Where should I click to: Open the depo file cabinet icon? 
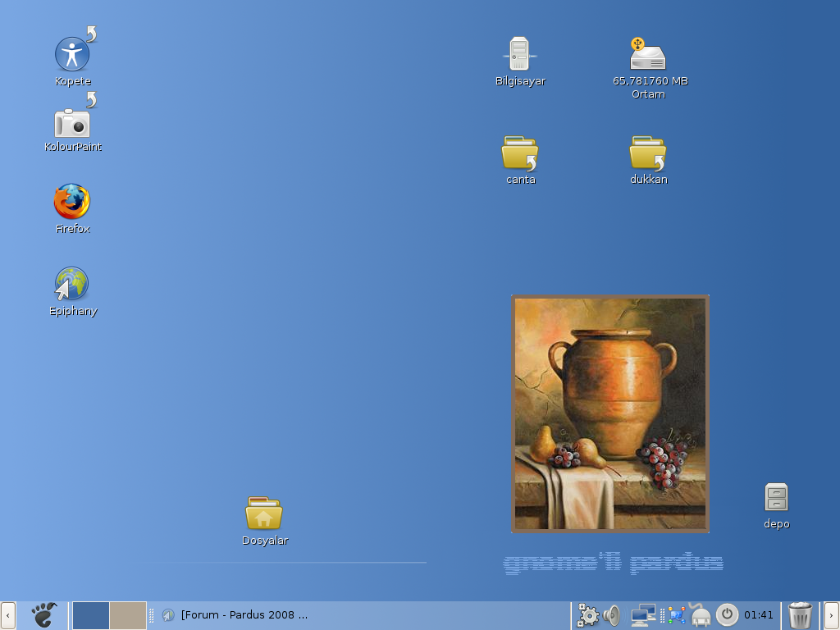point(776,498)
